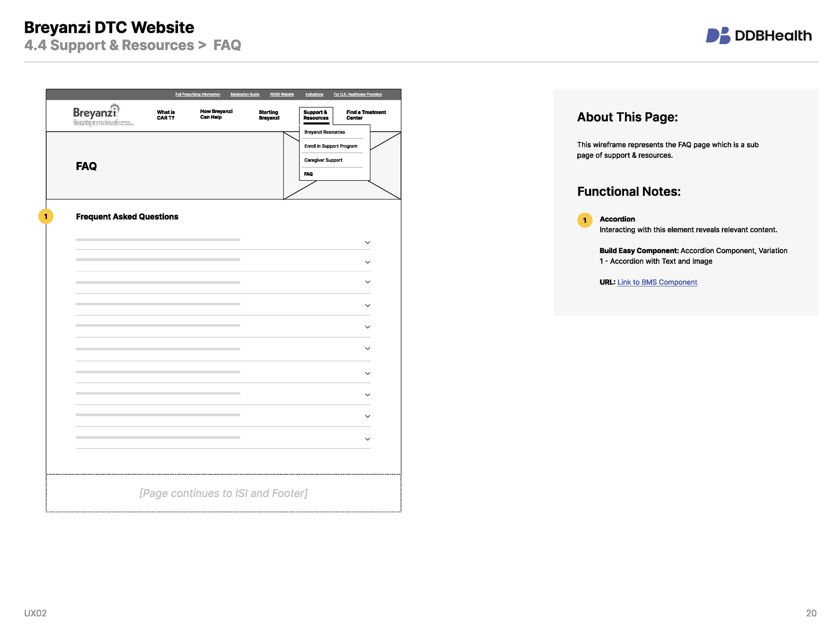Expand the first FAQ accordion chevron
Viewport: 840px width, 644px height.
pyautogui.click(x=368, y=242)
